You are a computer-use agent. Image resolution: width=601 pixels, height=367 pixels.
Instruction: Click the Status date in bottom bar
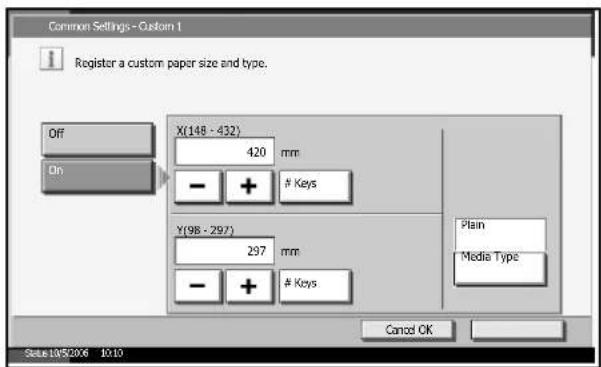56,353
